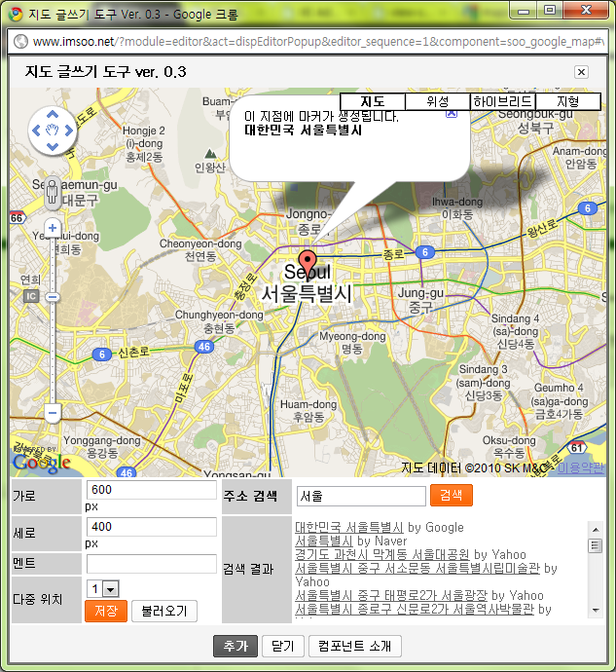Click the route 46 shield near 충현동
Viewport: 616px width, 672px height.
click(x=204, y=347)
